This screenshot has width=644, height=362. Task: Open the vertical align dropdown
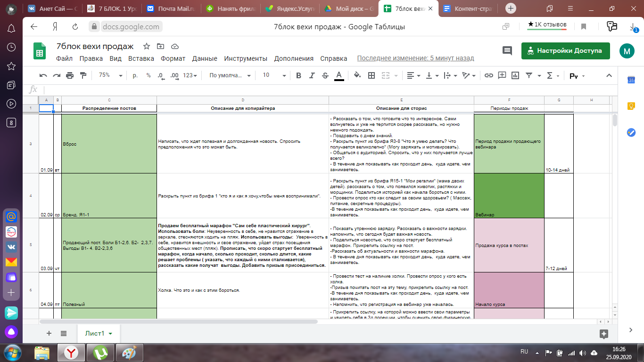tap(432, 75)
